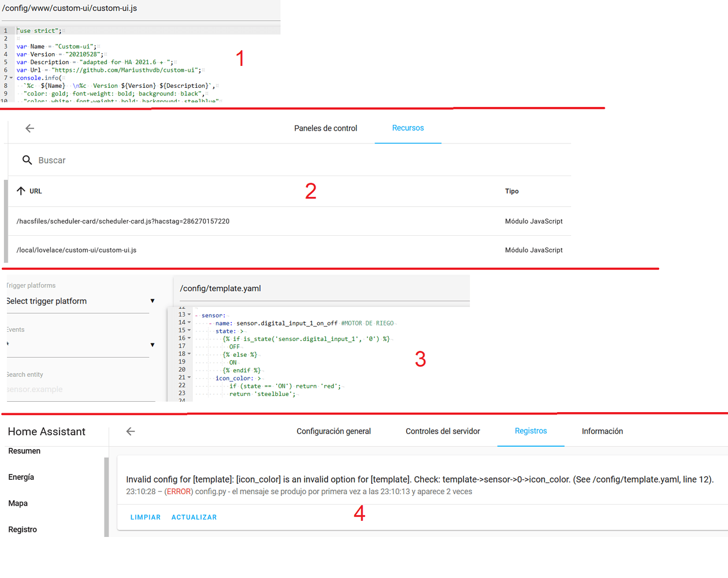This screenshot has height=578, width=728.
Task: Click the Home Assistant sidebar title
Action: pos(46,432)
